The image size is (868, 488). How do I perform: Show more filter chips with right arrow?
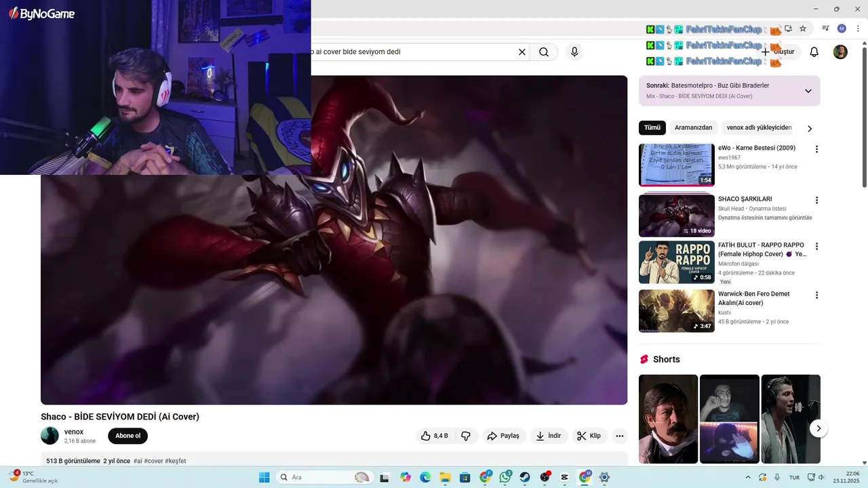point(809,128)
